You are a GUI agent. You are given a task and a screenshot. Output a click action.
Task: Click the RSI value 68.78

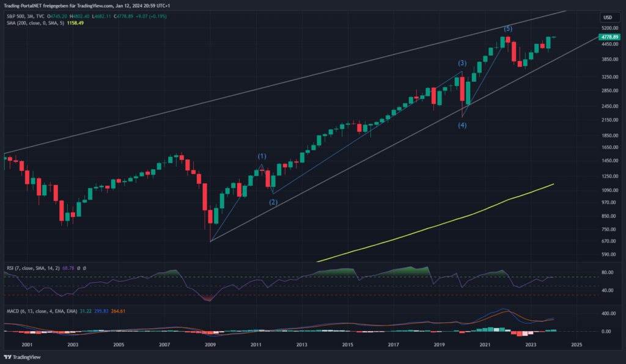pyautogui.click(x=68, y=268)
